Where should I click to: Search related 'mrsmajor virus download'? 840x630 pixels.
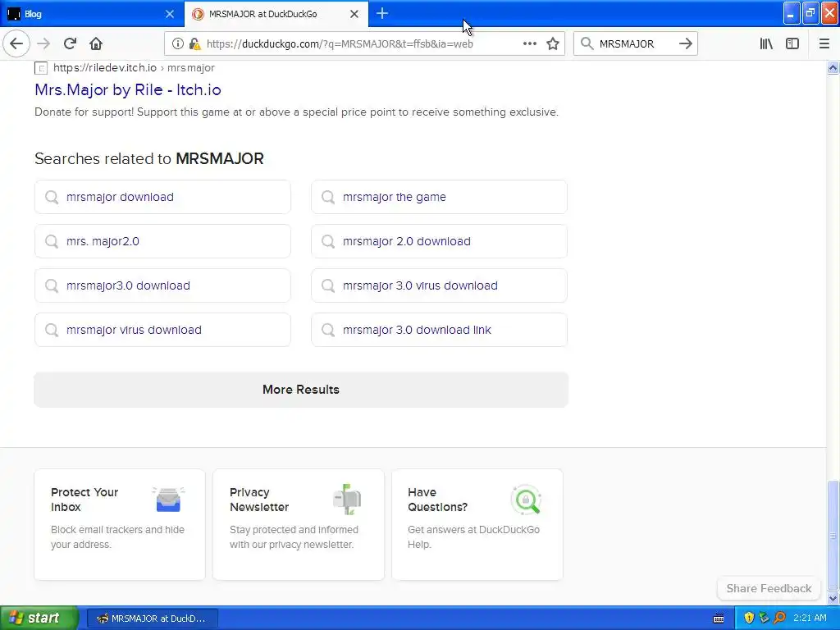point(163,330)
